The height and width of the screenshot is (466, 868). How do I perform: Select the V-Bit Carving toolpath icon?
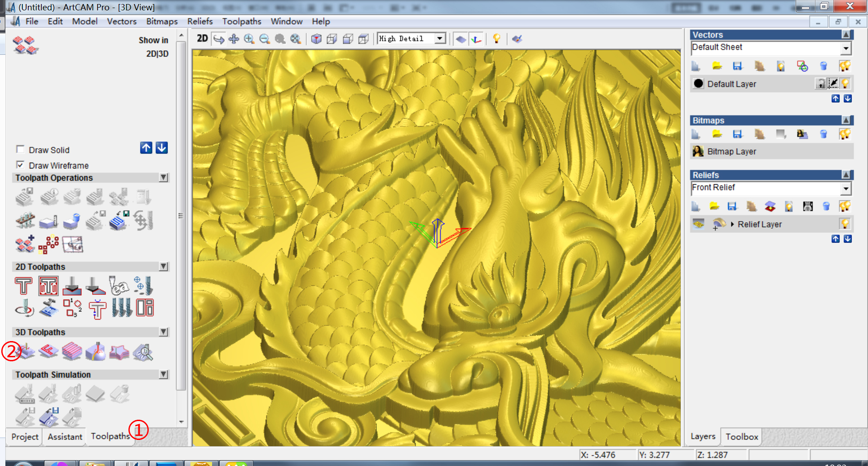coord(72,286)
